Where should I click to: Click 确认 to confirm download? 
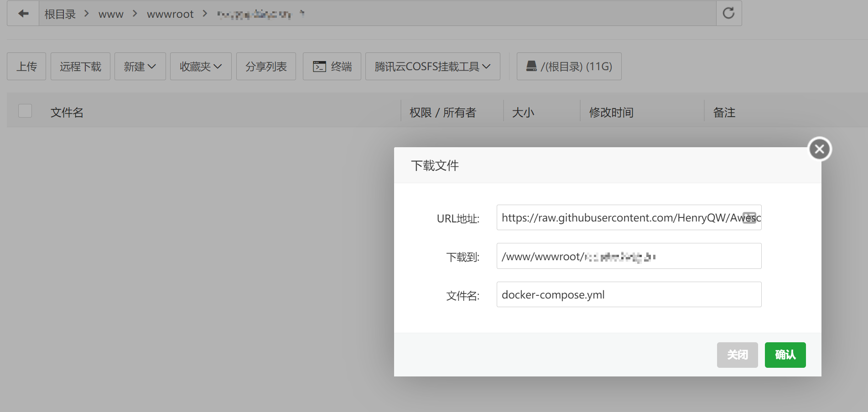tap(785, 355)
